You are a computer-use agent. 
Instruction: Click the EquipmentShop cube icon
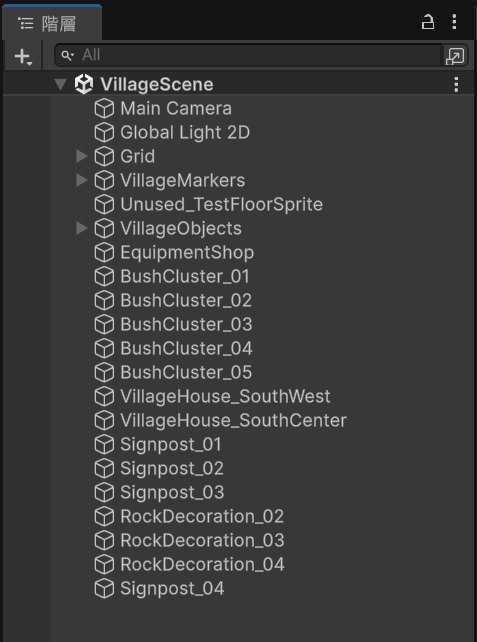pos(104,253)
